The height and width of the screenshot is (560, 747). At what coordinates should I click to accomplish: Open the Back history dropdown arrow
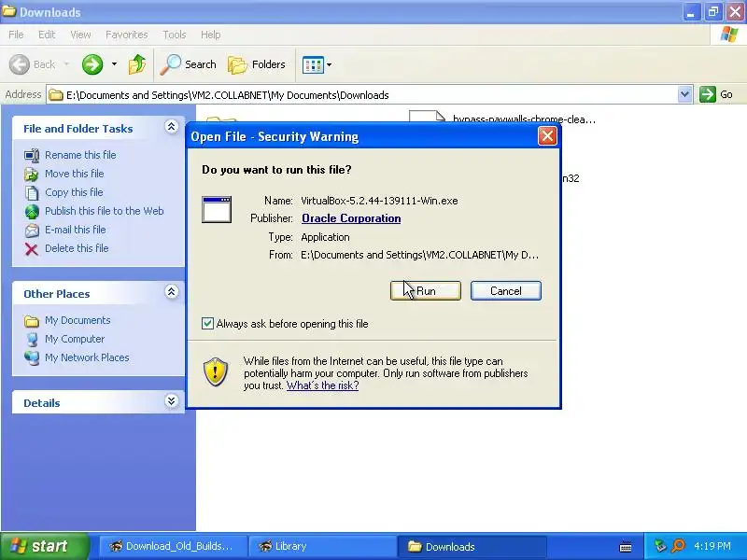[x=66, y=64]
